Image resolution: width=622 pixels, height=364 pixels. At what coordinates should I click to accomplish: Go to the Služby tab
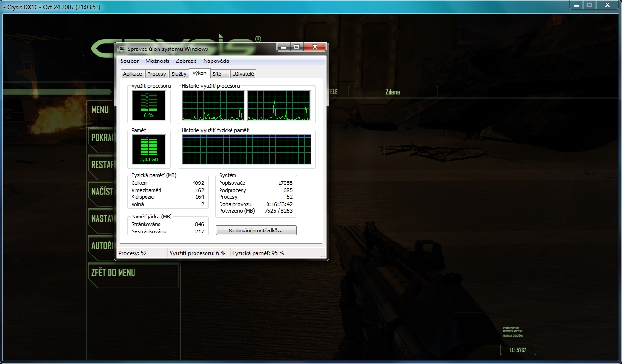point(179,74)
